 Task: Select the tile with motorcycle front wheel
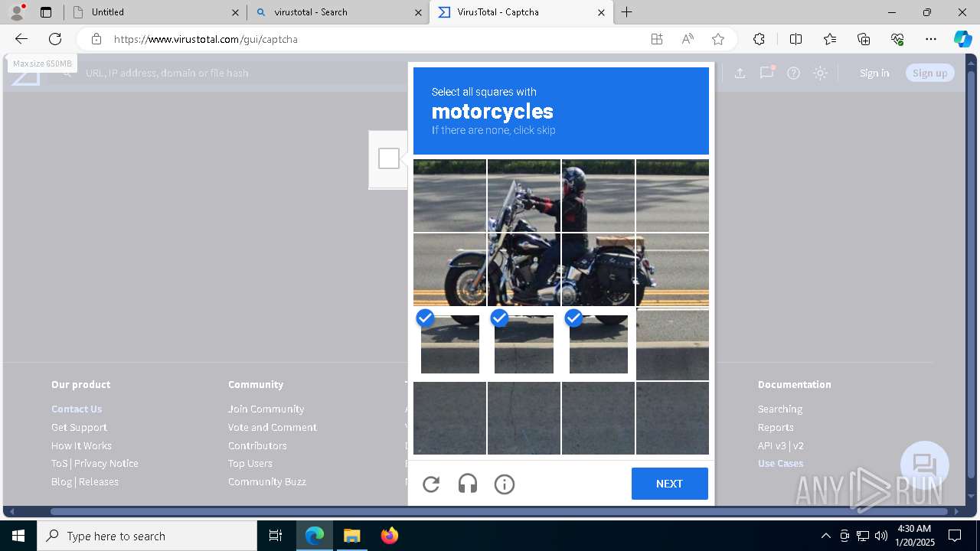coord(449,269)
